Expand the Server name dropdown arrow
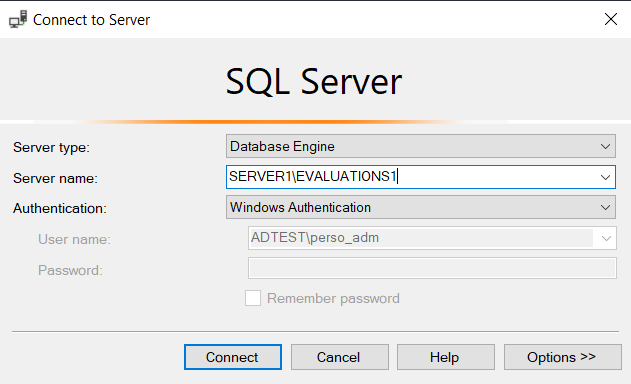631x384 pixels. click(605, 177)
